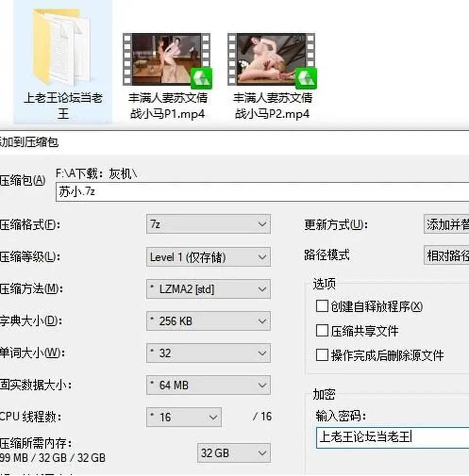Open the 路径模式 dropdown

point(447,255)
